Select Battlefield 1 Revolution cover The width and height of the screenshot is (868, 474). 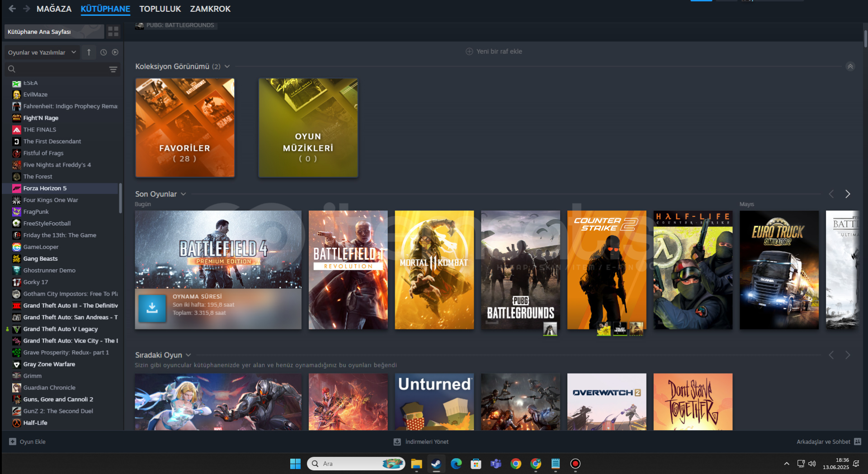(x=348, y=270)
